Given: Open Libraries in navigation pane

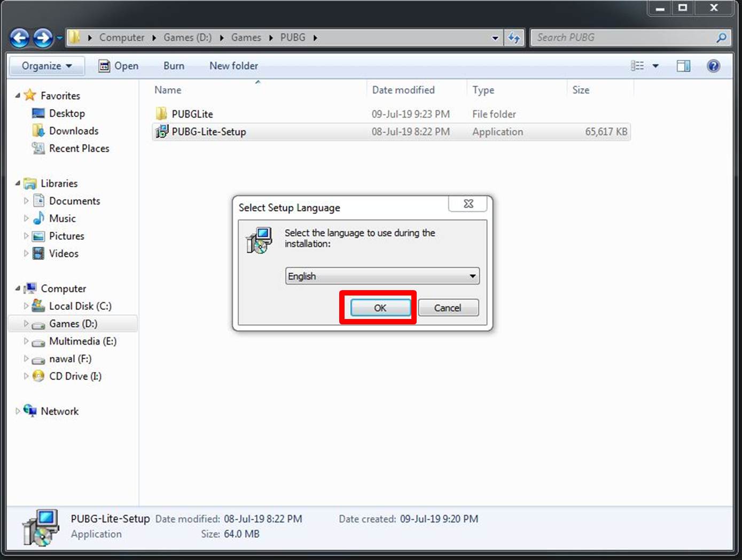Looking at the screenshot, I should click(x=59, y=183).
